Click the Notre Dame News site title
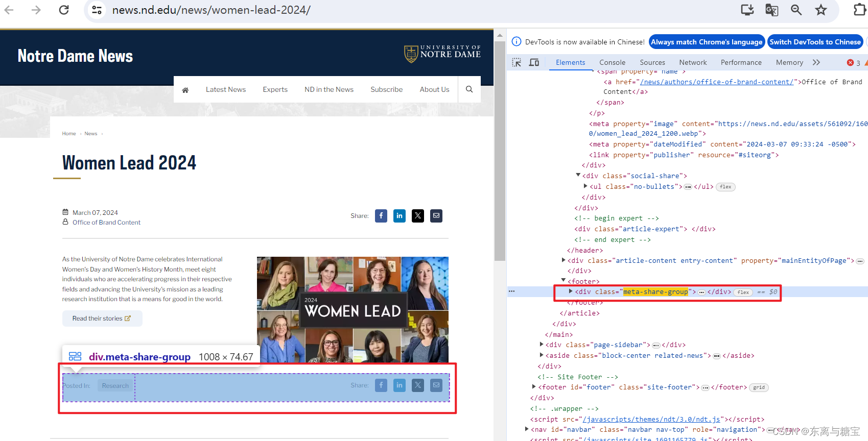The width and height of the screenshot is (868, 441). [75, 56]
